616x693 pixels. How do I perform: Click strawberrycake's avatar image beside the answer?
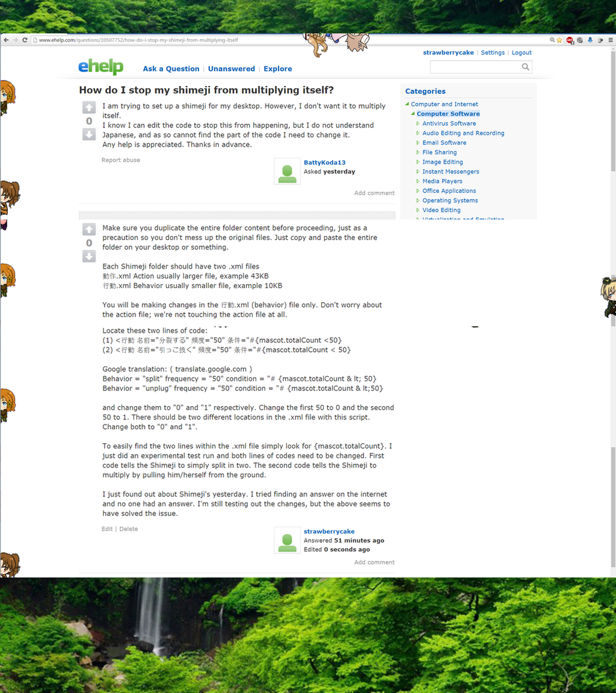coord(287,540)
